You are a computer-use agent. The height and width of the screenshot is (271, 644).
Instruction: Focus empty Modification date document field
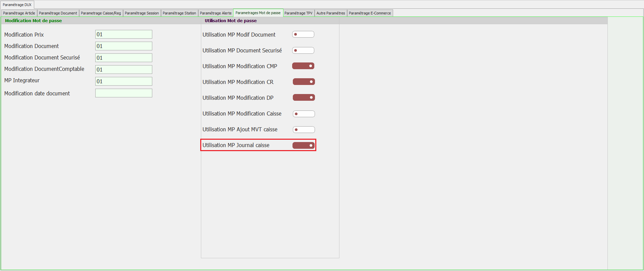pyautogui.click(x=124, y=93)
